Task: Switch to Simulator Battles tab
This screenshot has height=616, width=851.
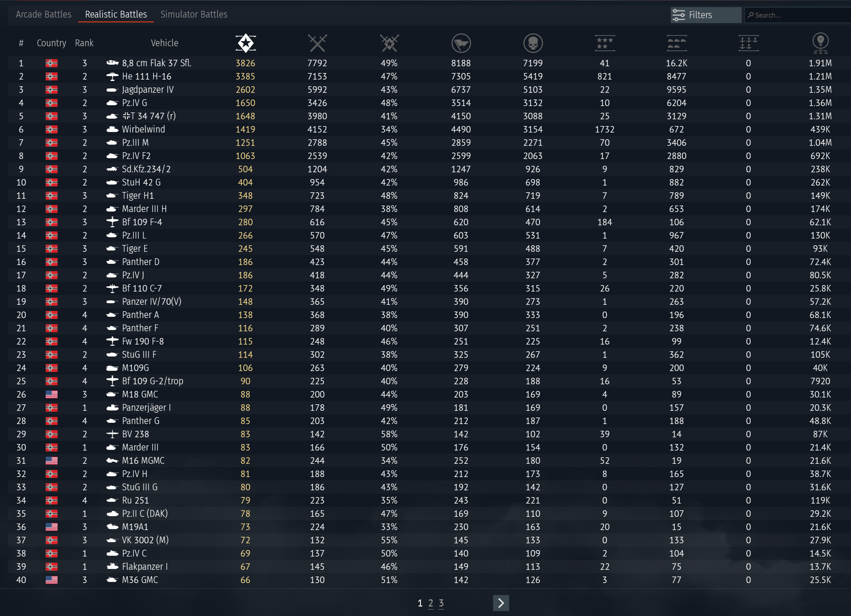Action: (x=194, y=14)
